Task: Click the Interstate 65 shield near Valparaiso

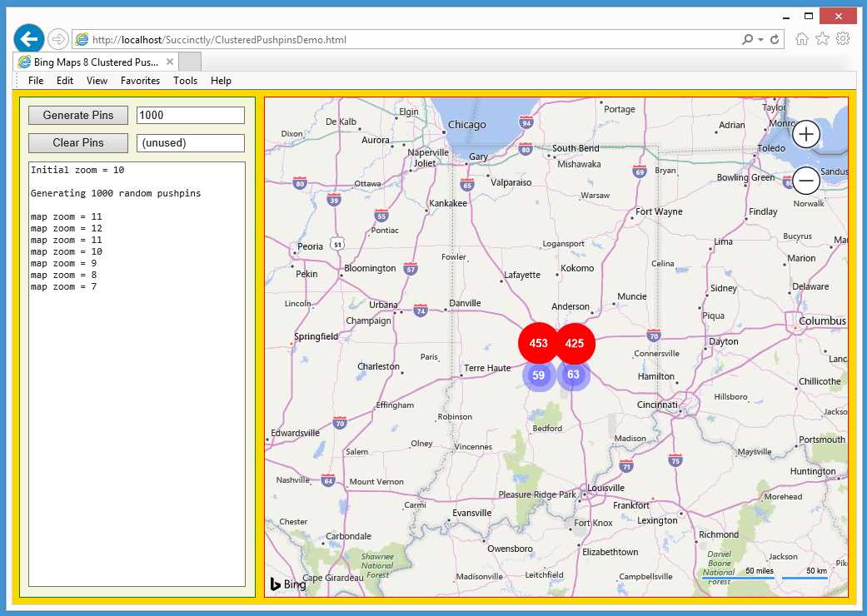Action: [467, 185]
